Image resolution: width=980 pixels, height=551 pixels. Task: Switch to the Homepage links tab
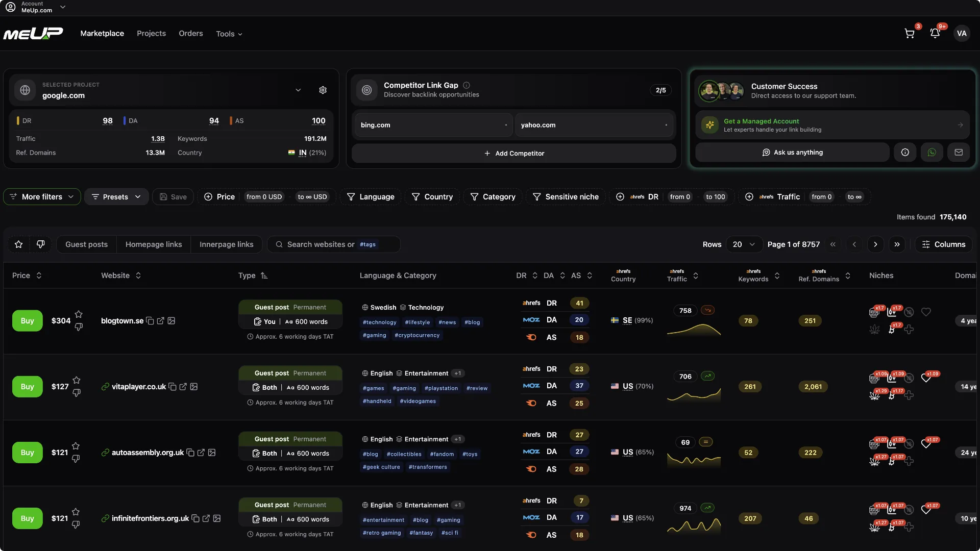tap(154, 244)
